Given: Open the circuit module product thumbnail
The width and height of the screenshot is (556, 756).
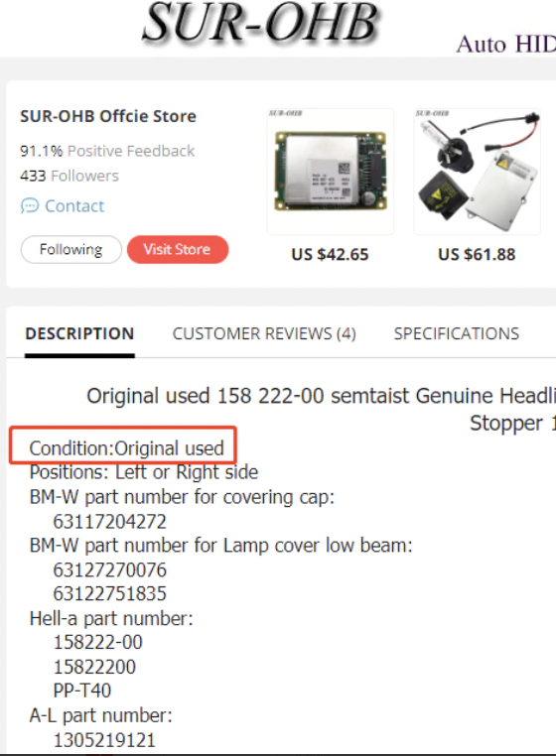Looking at the screenshot, I should [x=331, y=172].
